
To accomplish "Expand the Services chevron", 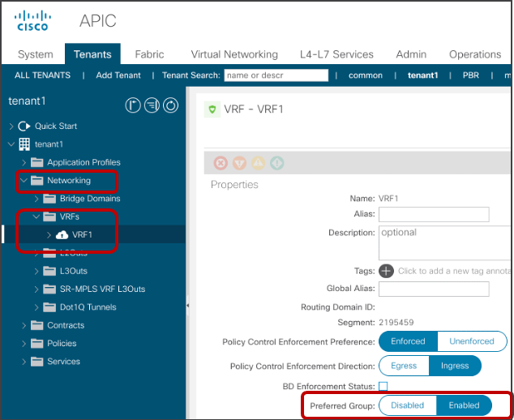I will tap(24, 362).
